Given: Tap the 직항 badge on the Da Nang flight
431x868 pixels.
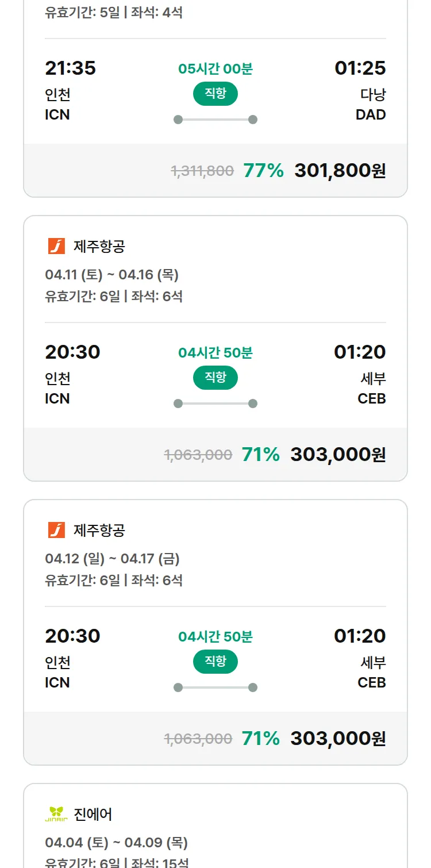Looking at the screenshot, I should click(215, 94).
